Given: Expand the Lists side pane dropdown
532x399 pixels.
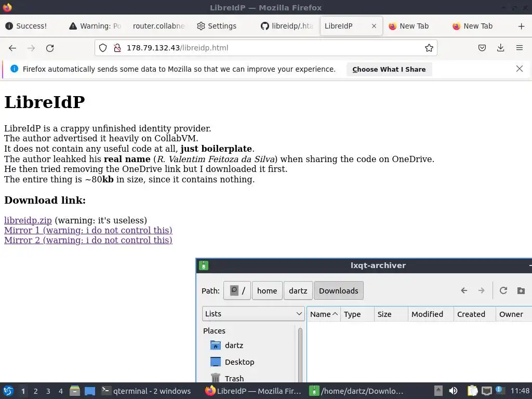Looking at the screenshot, I should tap(253, 314).
